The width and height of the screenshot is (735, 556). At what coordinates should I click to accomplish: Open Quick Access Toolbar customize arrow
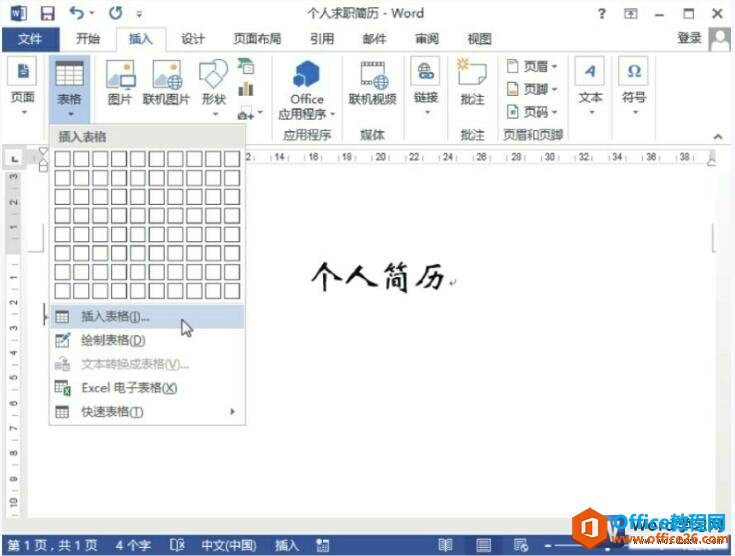coord(139,15)
